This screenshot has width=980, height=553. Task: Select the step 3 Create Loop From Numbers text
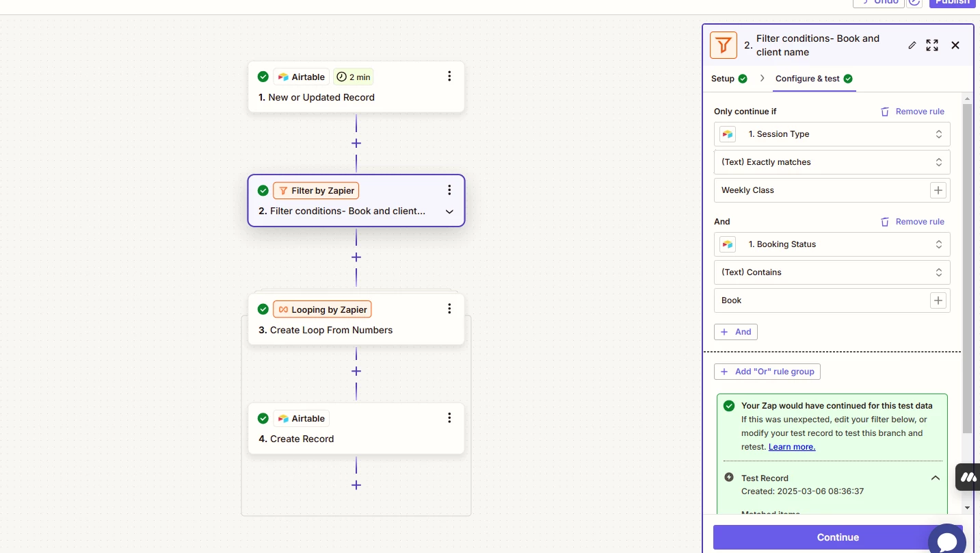pos(326,330)
